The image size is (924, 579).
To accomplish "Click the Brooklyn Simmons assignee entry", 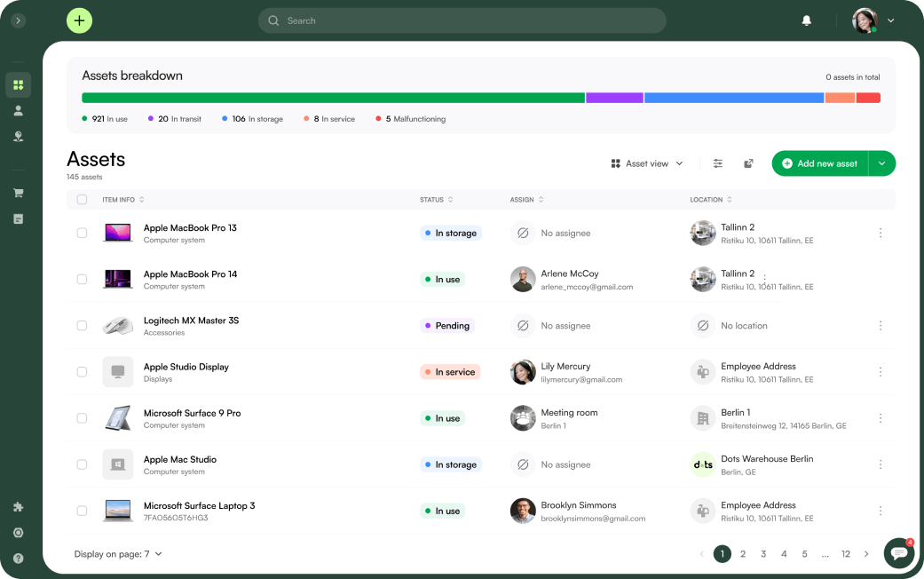I will [578, 512].
